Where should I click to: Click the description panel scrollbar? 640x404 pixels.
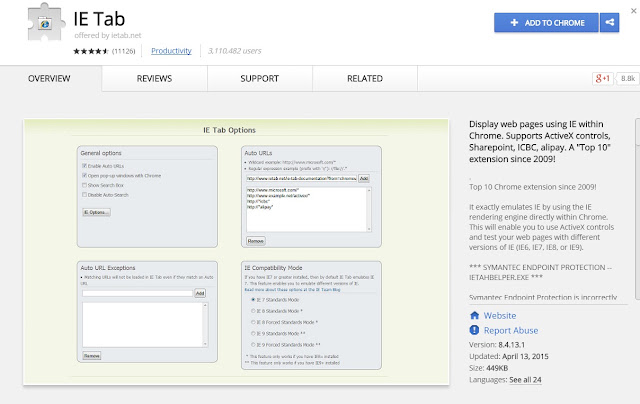click(x=638, y=209)
